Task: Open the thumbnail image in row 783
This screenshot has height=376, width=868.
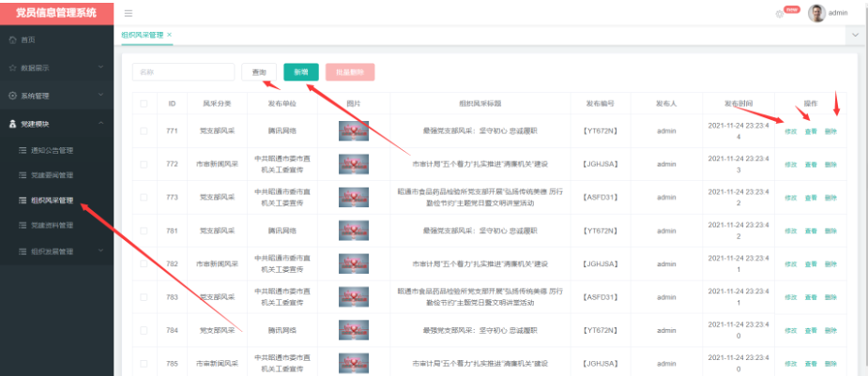Action: click(x=354, y=297)
